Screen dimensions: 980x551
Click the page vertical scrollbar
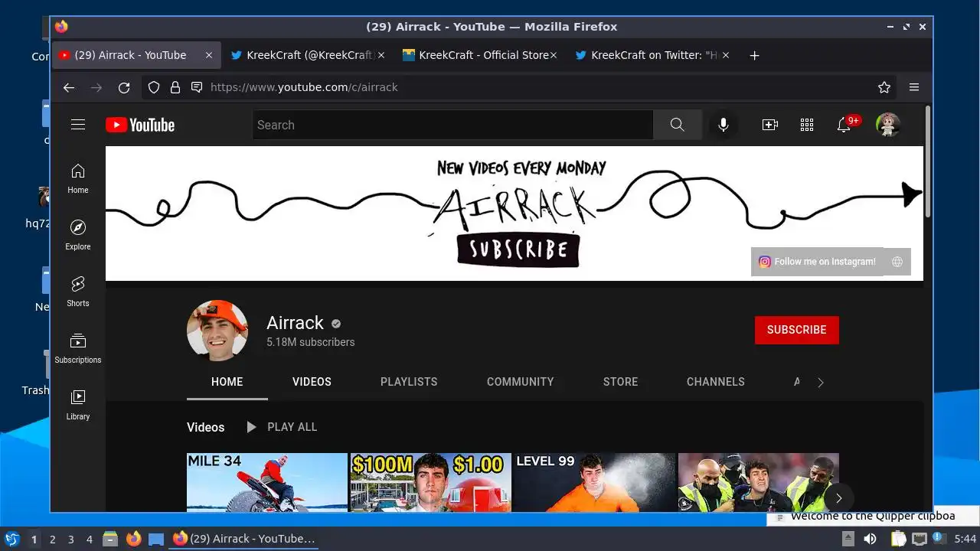pos(928,163)
